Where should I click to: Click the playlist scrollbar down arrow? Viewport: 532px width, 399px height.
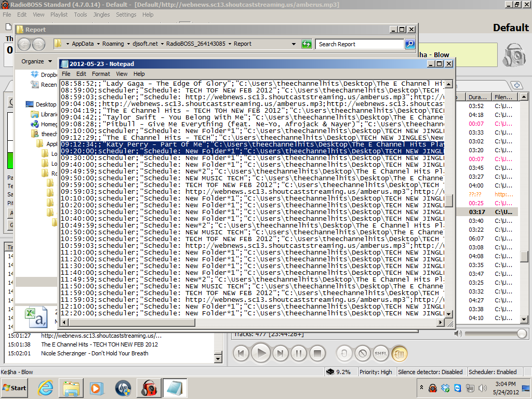(x=524, y=319)
